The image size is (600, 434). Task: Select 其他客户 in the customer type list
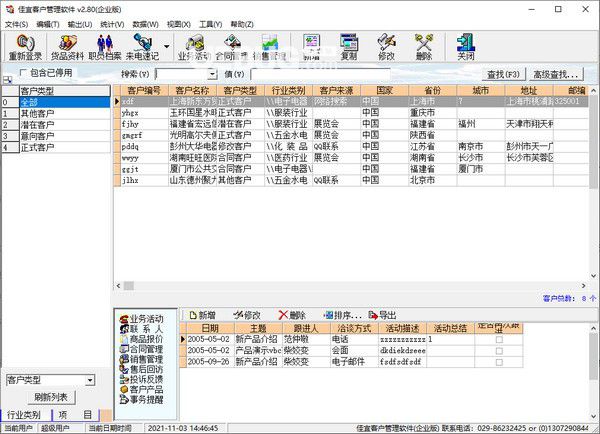point(56,114)
